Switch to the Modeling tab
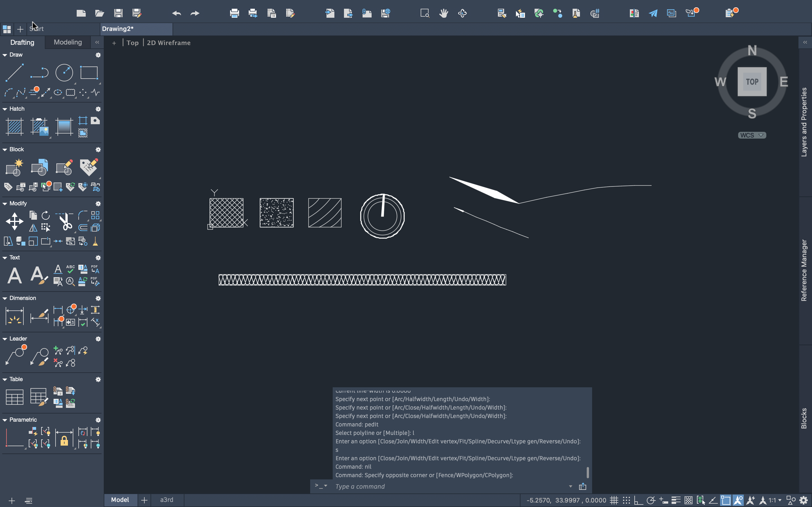The image size is (812, 507). point(68,42)
